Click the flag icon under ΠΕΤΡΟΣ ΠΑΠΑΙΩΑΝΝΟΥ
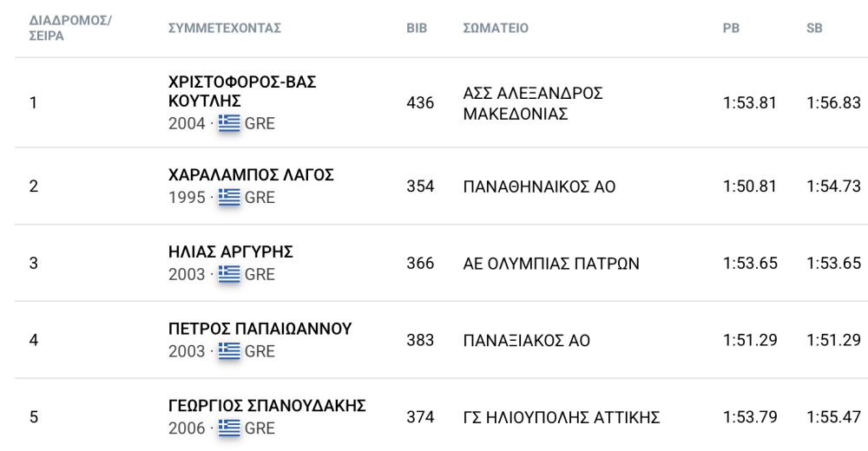 pyautogui.click(x=229, y=351)
